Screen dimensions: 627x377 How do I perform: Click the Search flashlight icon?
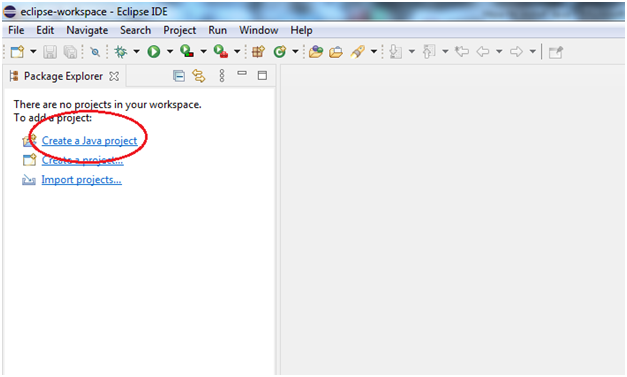pos(357,52)
